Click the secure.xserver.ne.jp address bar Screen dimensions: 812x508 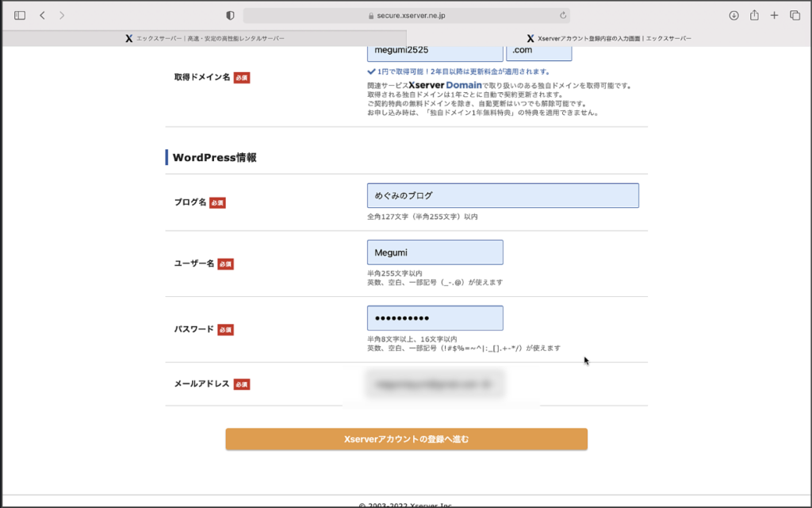tap(407, 16)
